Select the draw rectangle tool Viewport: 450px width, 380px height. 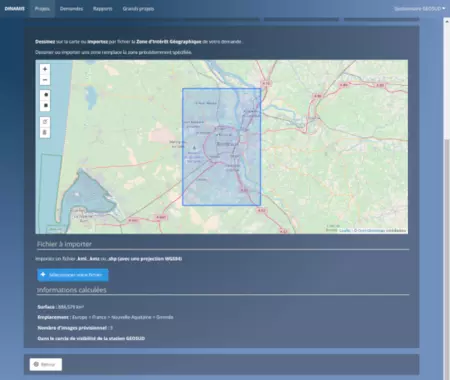(x=45, y=106)
